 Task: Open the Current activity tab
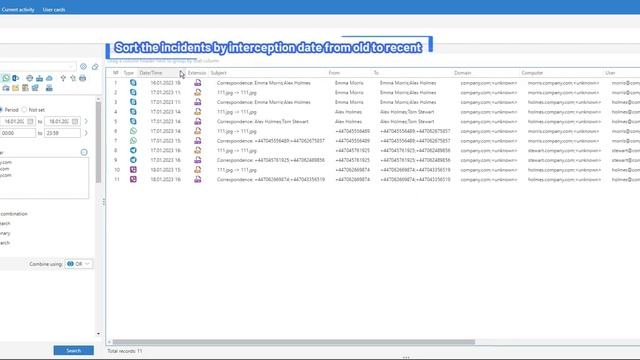tap(18, 9)
